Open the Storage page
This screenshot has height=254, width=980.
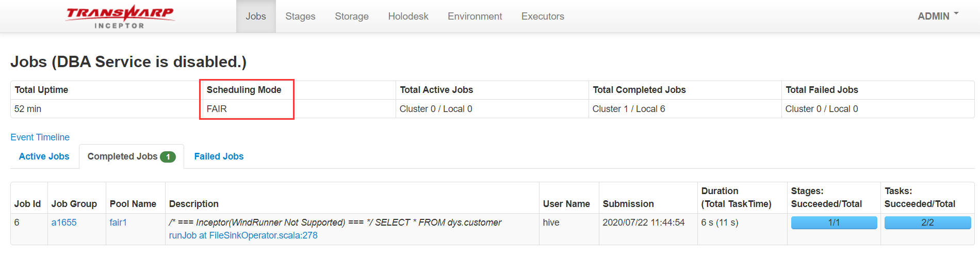pos(352,17)
